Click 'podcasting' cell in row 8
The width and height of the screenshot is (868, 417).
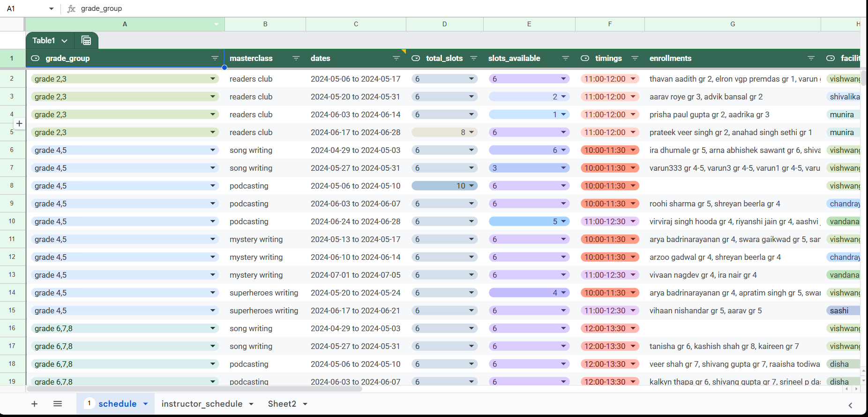(x=265, y=186)
